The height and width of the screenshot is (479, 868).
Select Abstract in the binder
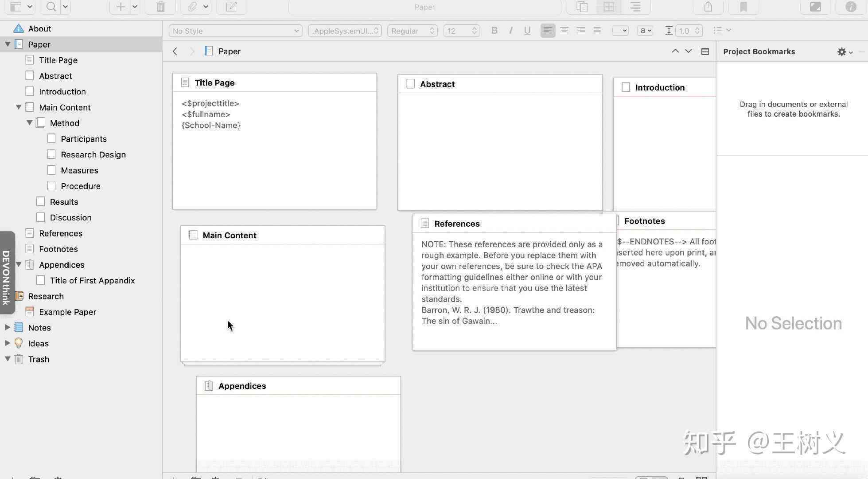coord(55,76)
